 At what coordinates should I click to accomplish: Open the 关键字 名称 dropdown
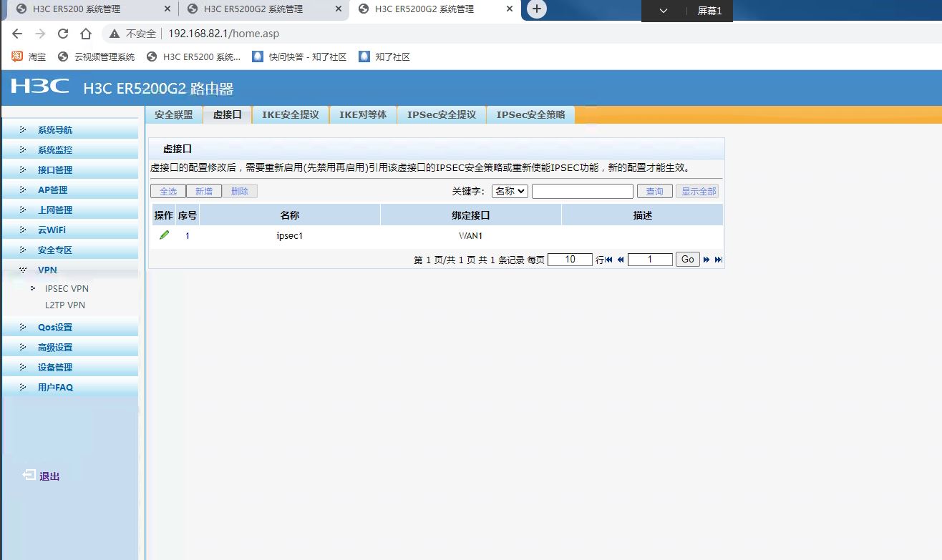click(x=510, y=191)
